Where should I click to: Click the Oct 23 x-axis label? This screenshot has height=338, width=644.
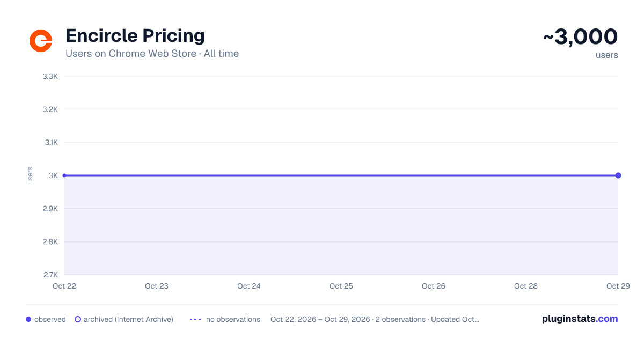[157, 286]
